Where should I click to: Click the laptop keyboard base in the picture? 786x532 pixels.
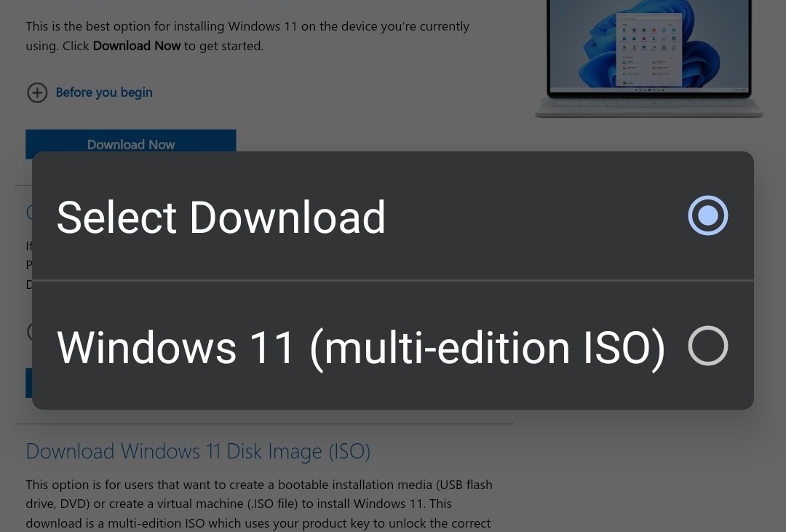point(648,108)
